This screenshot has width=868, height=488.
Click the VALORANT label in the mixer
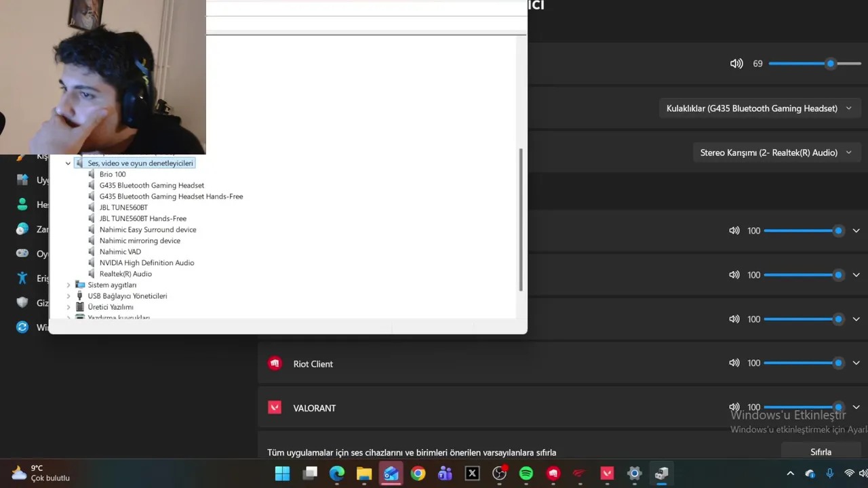(x=315, y=408)
